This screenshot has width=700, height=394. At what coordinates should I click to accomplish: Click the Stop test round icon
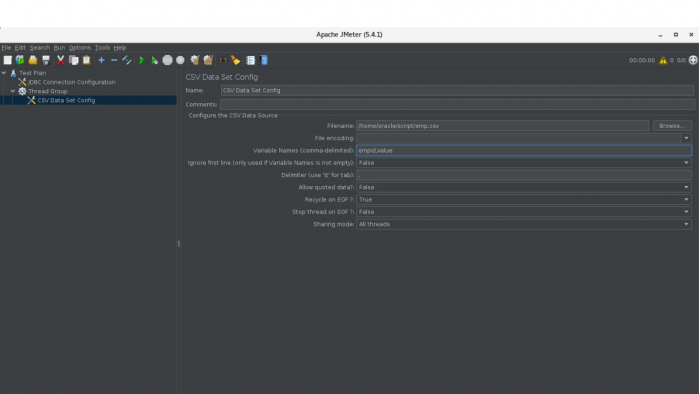coord(167,60)
